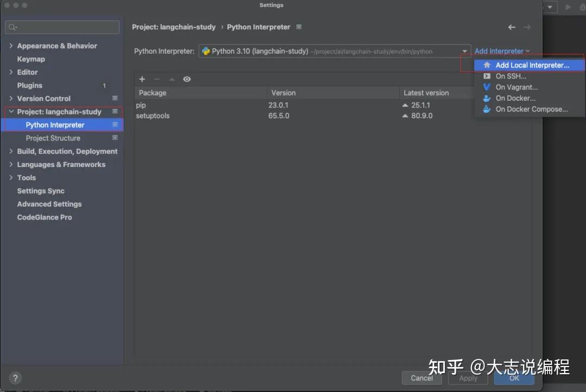Image resolution: width=586 pixels, height=392 pixels.
Task: Expand the Appearance & Behavior section
Action: (x=11, y=46)
